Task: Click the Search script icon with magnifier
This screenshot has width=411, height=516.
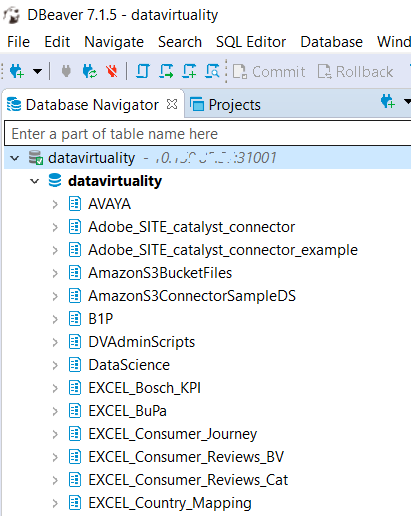Action: 212,71
